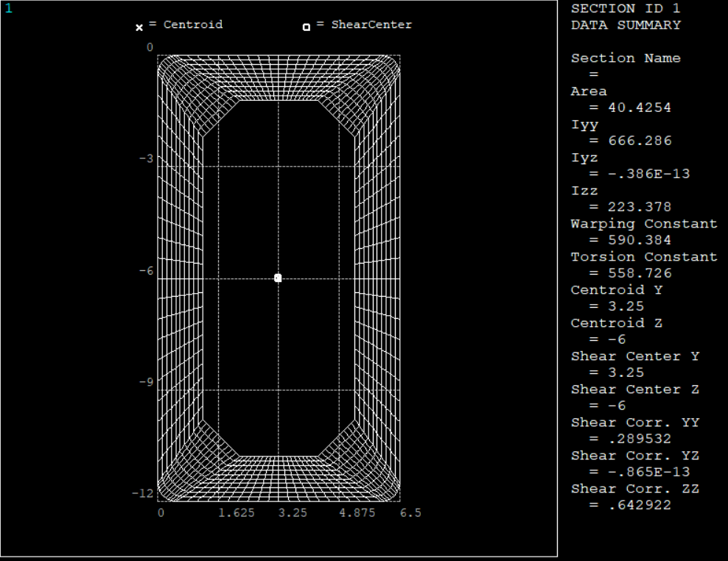Image resolution: width=728 pixels, height=561 pixels.
Task: Click the centroid X legend symbol
Action: click(139, 28)
